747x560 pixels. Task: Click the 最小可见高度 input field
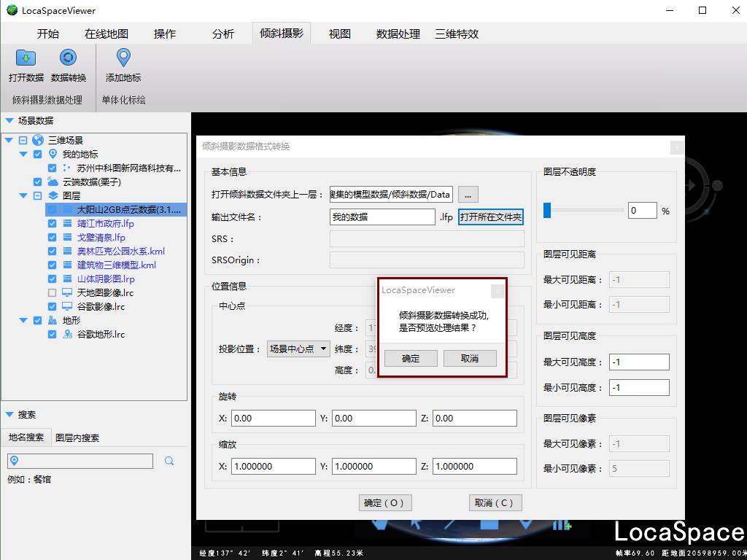639,388
